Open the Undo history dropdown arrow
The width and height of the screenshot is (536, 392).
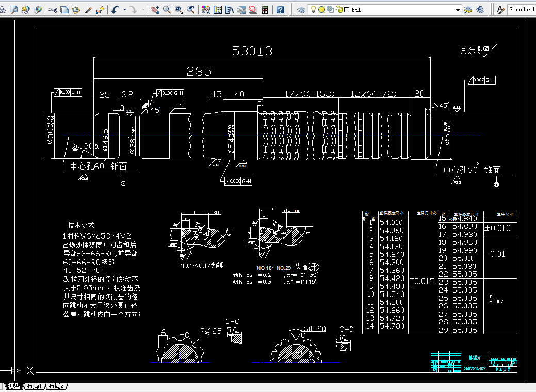click(x=124, y=9)
